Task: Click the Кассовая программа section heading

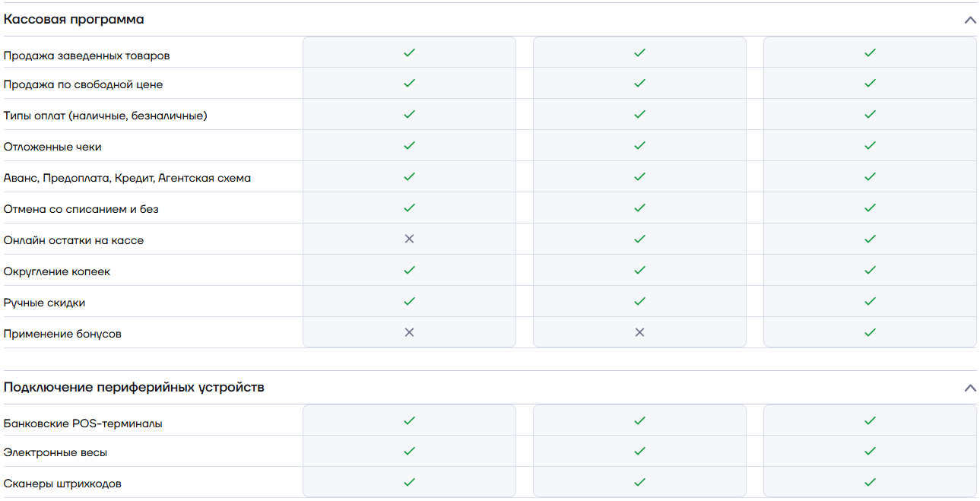Action: (x=74, y=20)
